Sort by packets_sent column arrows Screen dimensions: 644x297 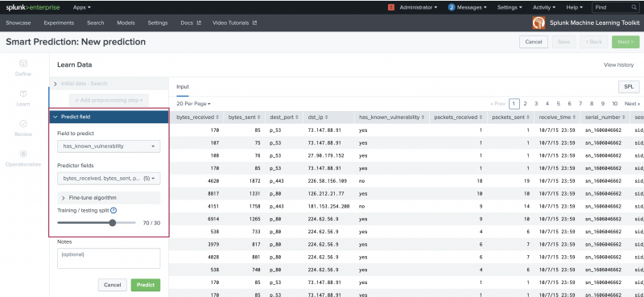pos(527,118)
